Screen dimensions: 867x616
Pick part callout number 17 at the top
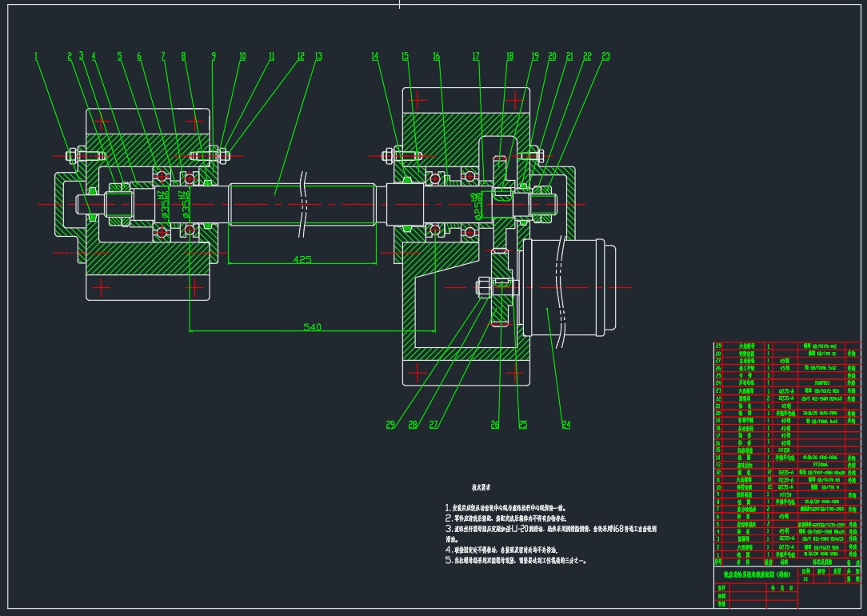(x=476, y=57)
